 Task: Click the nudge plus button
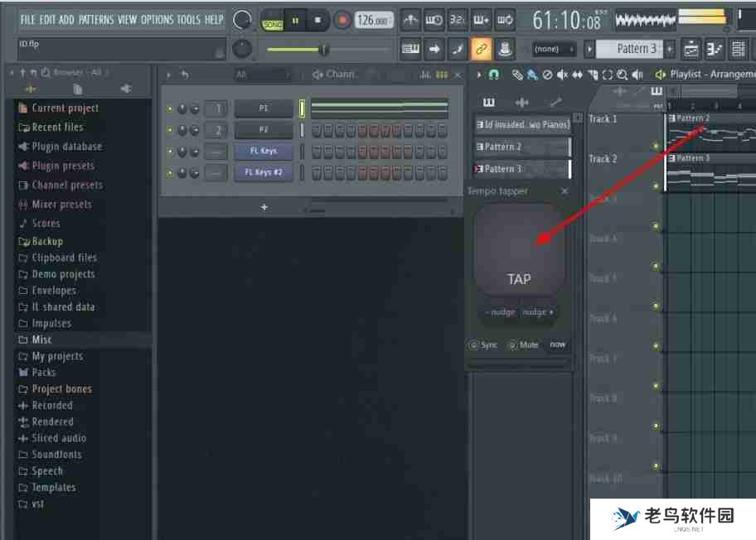click(538, 312)
